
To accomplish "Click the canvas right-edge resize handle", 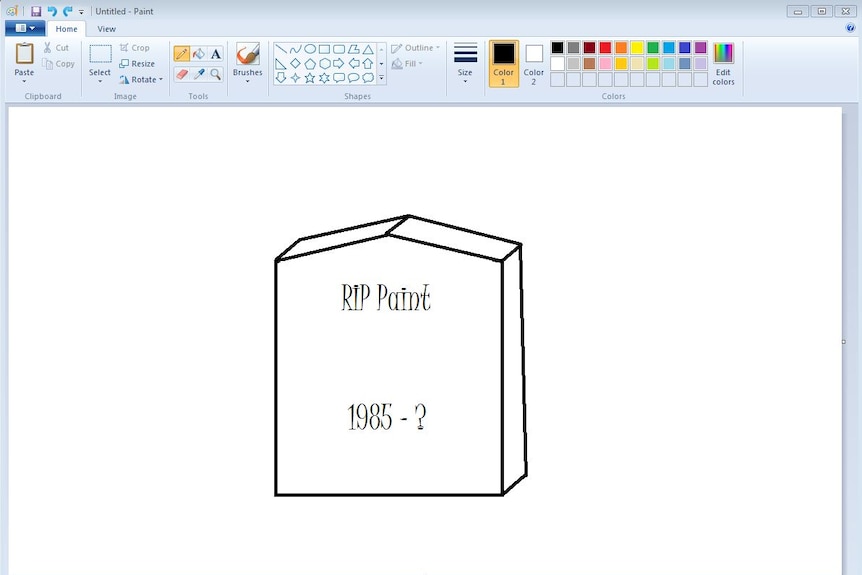I will tap(844, 342).
